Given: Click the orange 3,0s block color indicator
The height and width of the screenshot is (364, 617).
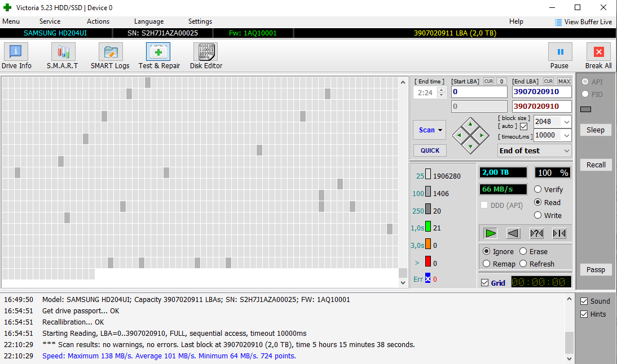Looking at the screenshot, I should [428, 244].
